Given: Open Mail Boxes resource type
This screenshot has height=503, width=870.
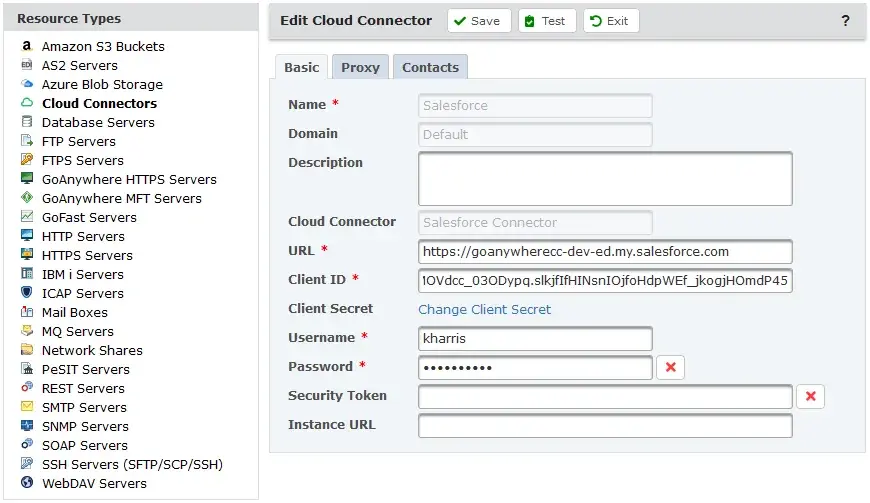Looking at the screenshot, I should 74,312.
